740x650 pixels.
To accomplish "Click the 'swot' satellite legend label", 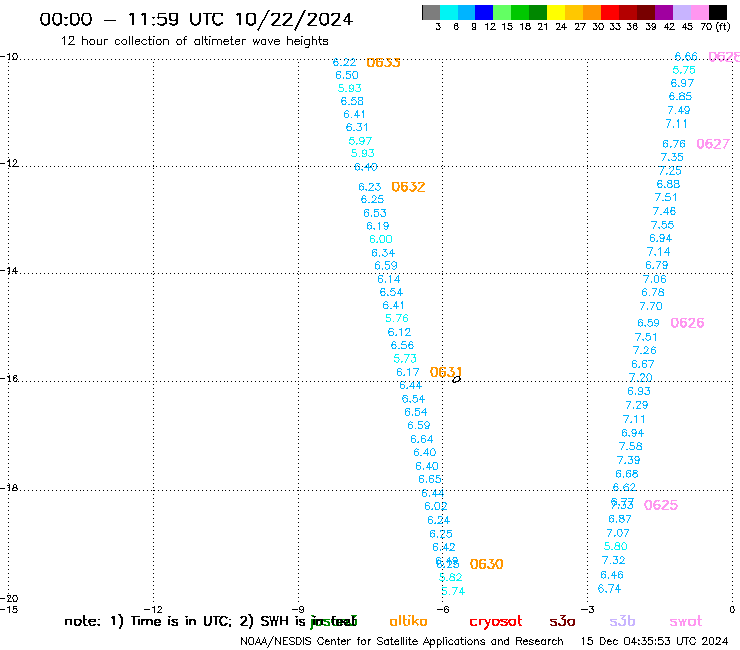I will [x=686, y=621].
